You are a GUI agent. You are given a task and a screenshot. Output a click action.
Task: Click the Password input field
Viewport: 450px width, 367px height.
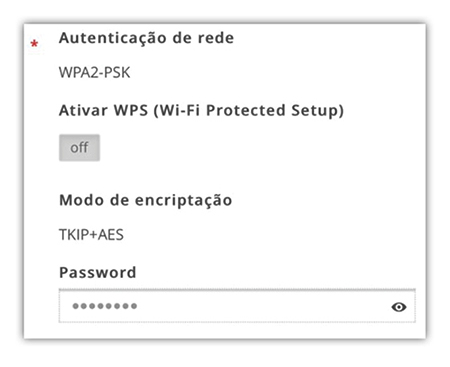[237, 306]
